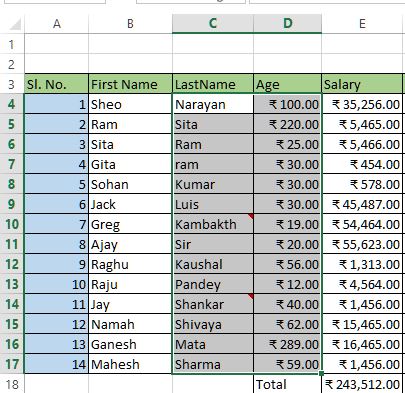Select column B header

130,24
